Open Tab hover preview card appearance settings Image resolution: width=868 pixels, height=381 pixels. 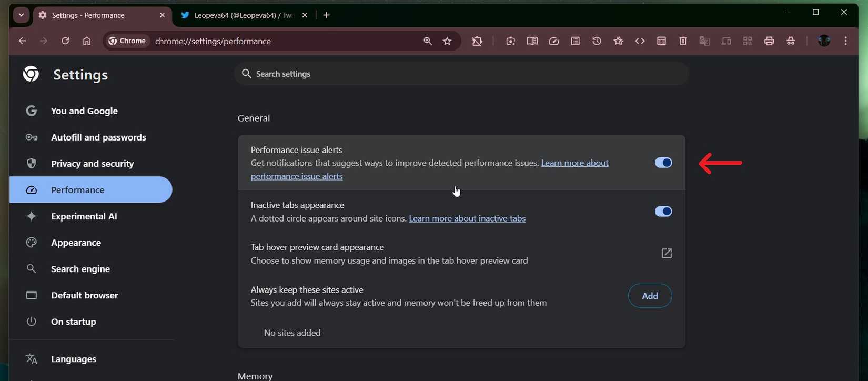click(x=666, y=254)
